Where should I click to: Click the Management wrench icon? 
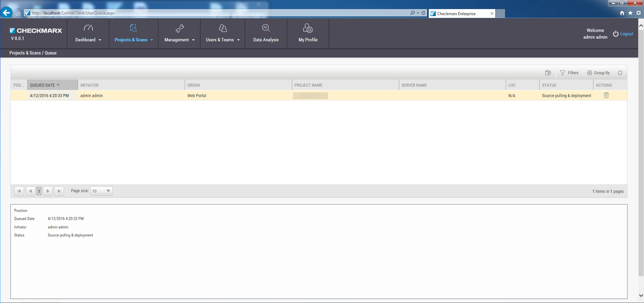[180, 28]
